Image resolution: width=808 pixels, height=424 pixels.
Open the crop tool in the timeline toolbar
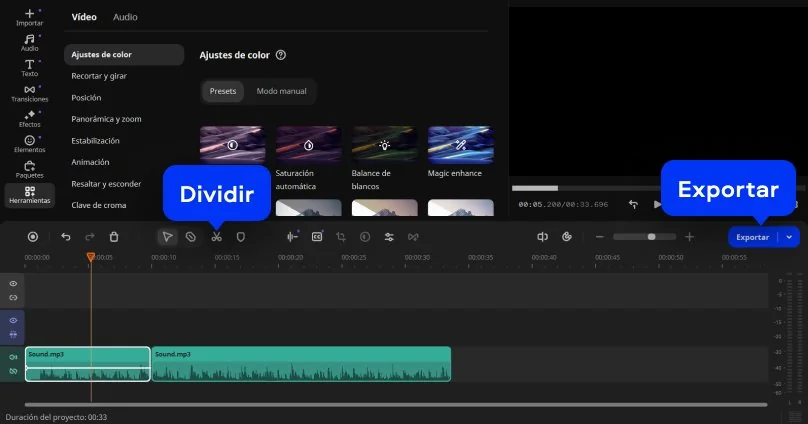point(341,237)
